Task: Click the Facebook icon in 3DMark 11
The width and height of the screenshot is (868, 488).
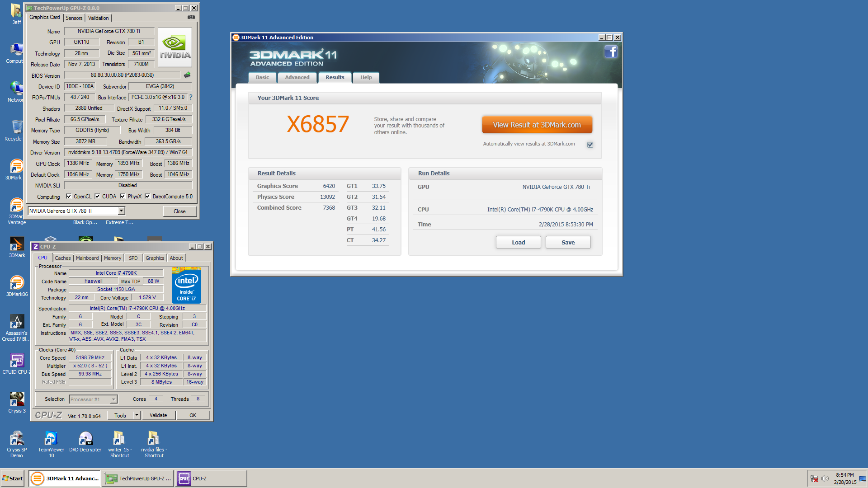Action: (x=611, y=52)
